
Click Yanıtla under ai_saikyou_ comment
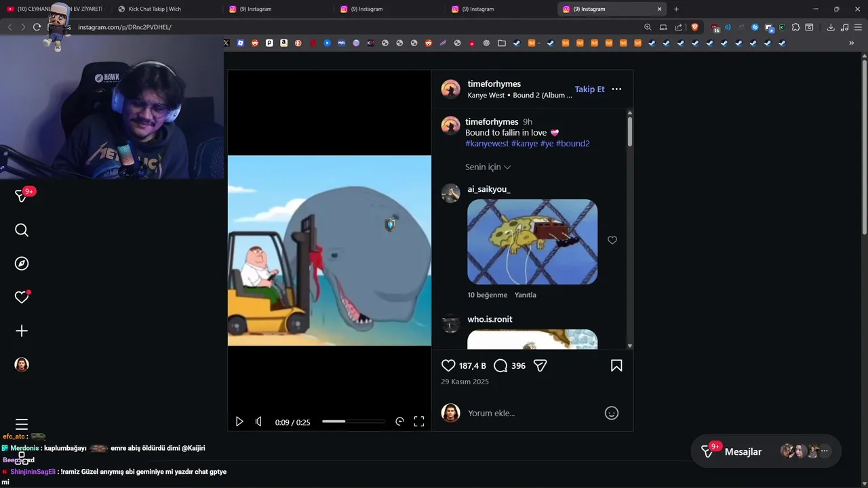(x=526, y=295)
